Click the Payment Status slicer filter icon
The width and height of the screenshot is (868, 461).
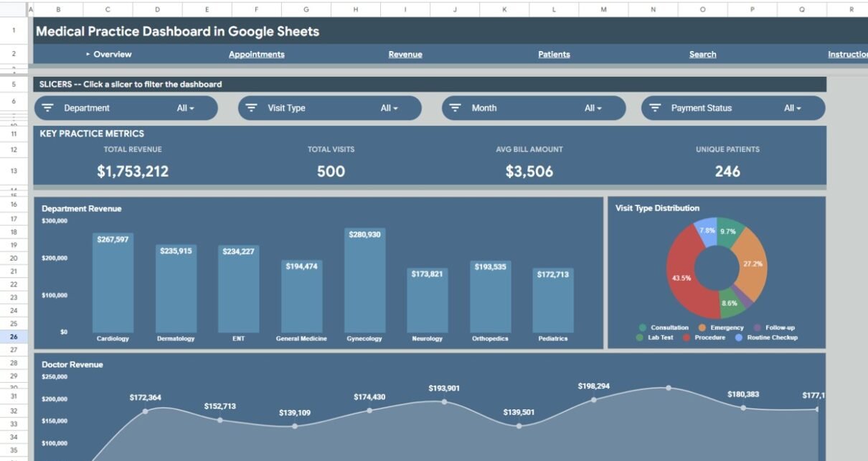tap(655, 108)
